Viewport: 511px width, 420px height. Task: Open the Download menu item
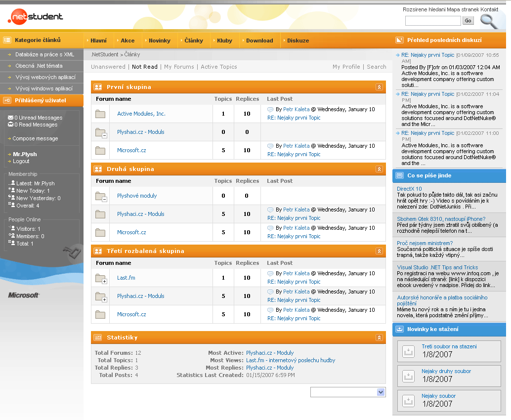[259, 41]
